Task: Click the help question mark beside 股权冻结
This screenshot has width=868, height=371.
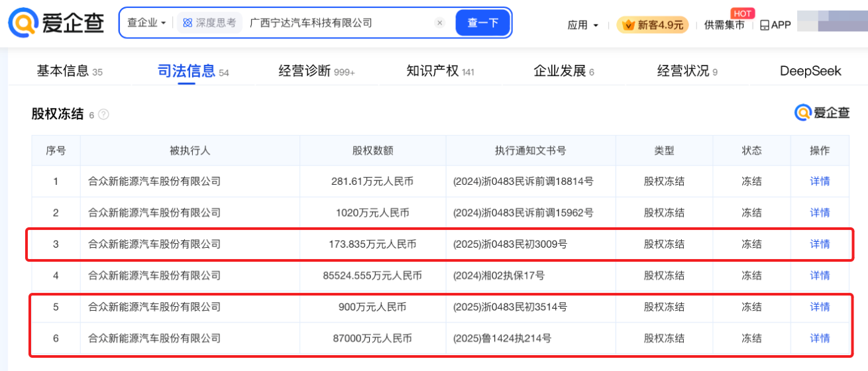Action: [103, 115]
